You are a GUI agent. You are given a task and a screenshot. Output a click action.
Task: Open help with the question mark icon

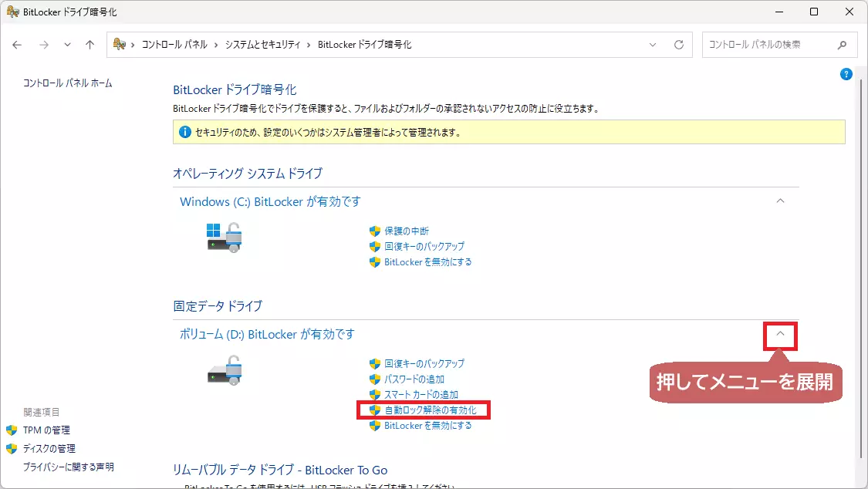(846, 74)
